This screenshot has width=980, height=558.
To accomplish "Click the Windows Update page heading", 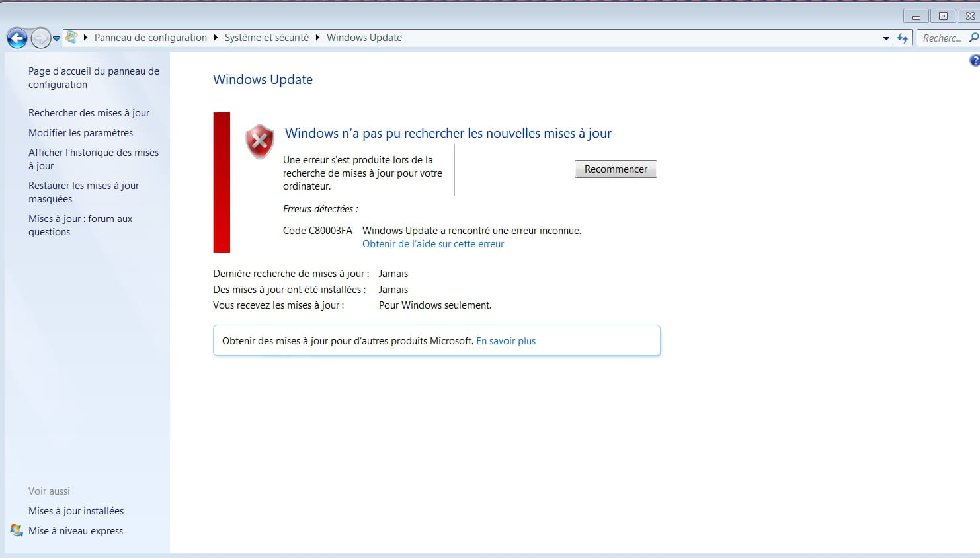I will pos(263,79).
